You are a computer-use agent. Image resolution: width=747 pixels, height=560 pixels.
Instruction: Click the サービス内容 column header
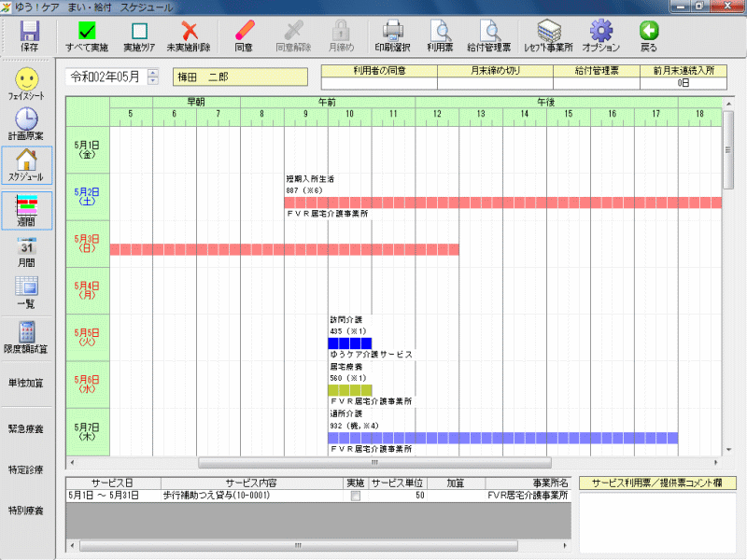pos(251,483)
